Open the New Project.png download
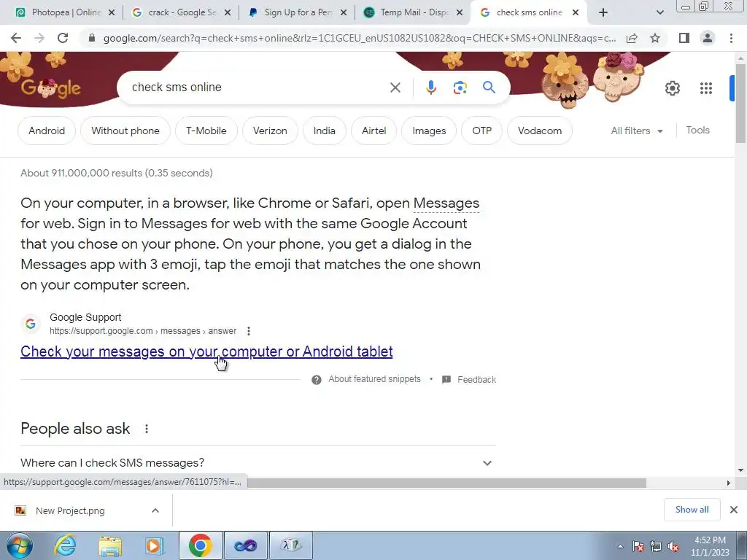This screenshot has height=560, width=747. 70,510
